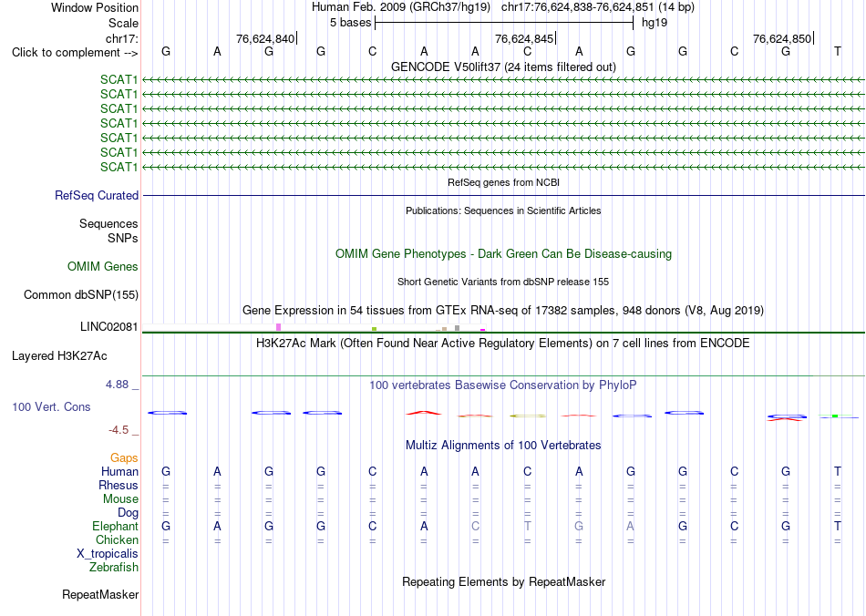Open the 'Repeating Elements by RepeatMasker' title
866x616 pixels.
[x=503, y=581]
